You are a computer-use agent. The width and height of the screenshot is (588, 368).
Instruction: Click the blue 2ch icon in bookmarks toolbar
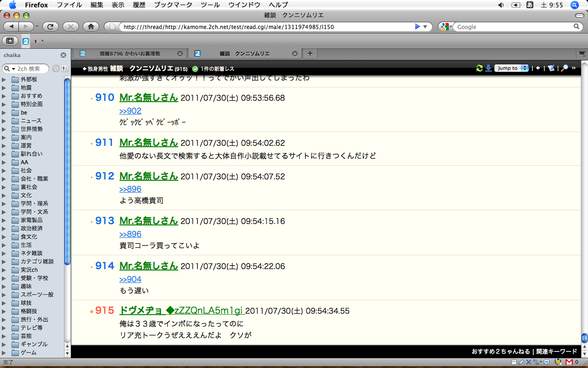click(26, 41)
